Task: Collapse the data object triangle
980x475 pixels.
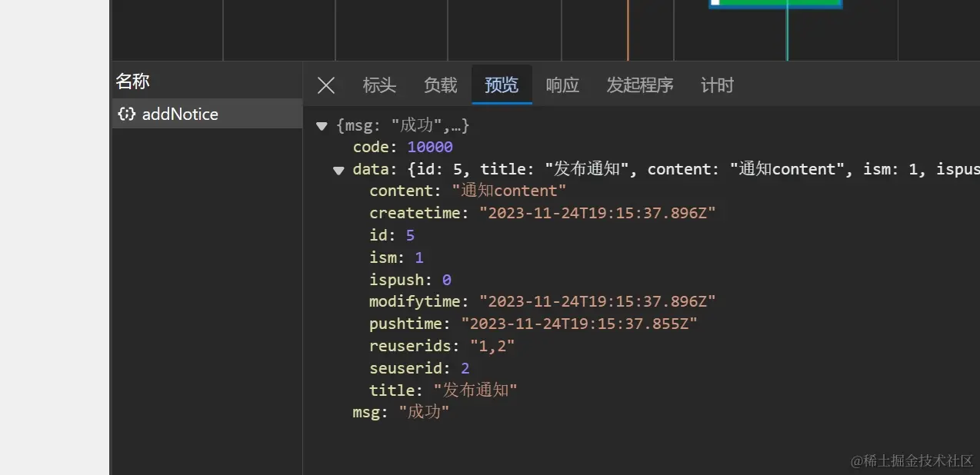Action: 338,171
